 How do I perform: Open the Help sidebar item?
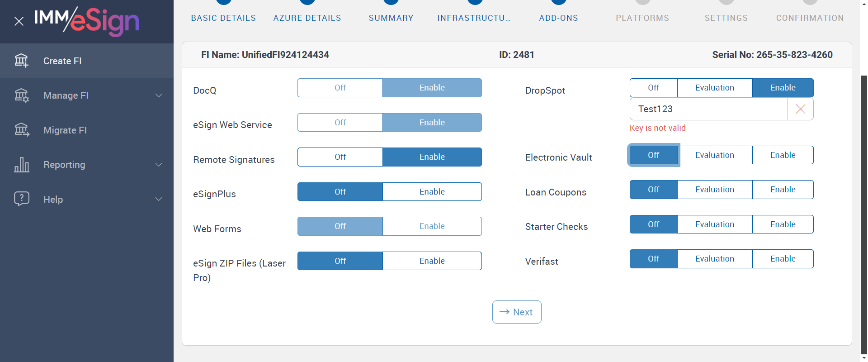point(87,199)
